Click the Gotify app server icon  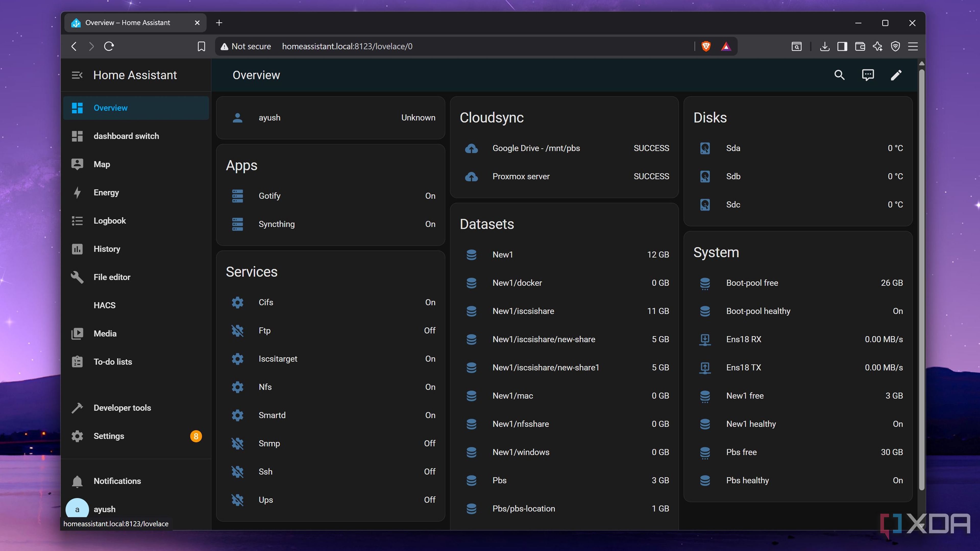[237, 196]
